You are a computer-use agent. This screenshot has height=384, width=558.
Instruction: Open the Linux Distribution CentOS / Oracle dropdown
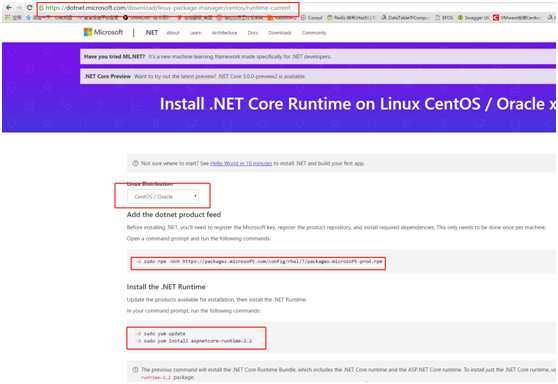(x=163, y=196)
